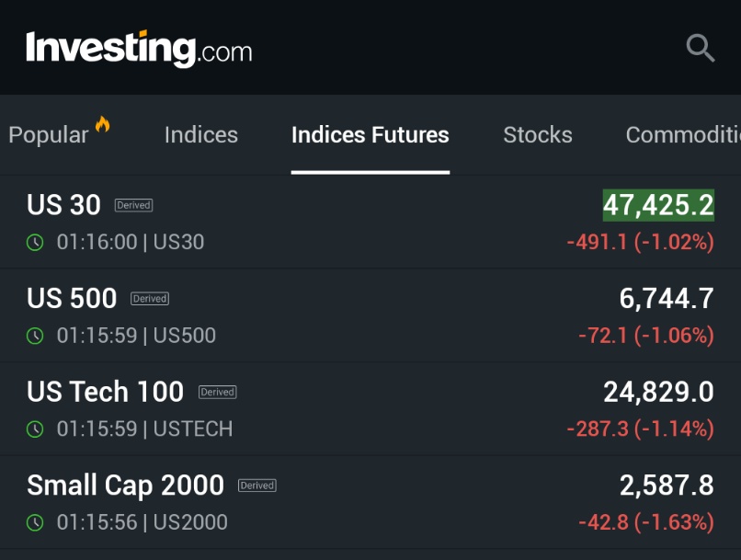This screenshot has width=741, height=560.
Task: Click Small Cap 2000 price 2,587.8
Action: [667, 486]
